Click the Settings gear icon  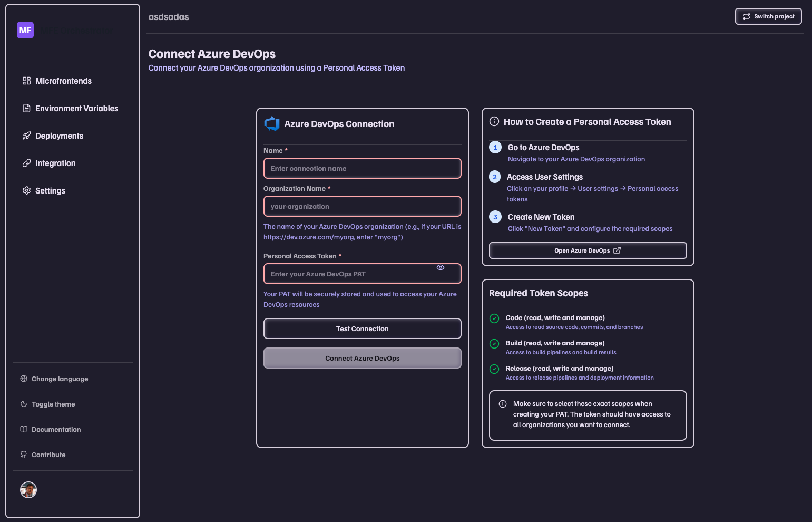[x=26, y=190]
